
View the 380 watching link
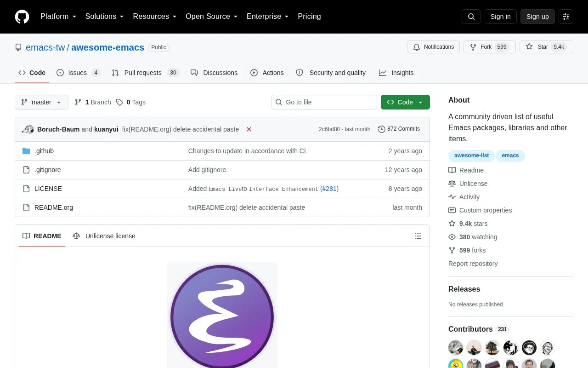473,237
